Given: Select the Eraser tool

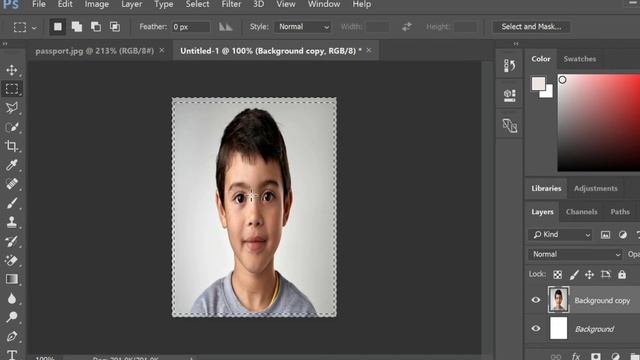Looking at the screenshot, I should [x=11, y=260].
